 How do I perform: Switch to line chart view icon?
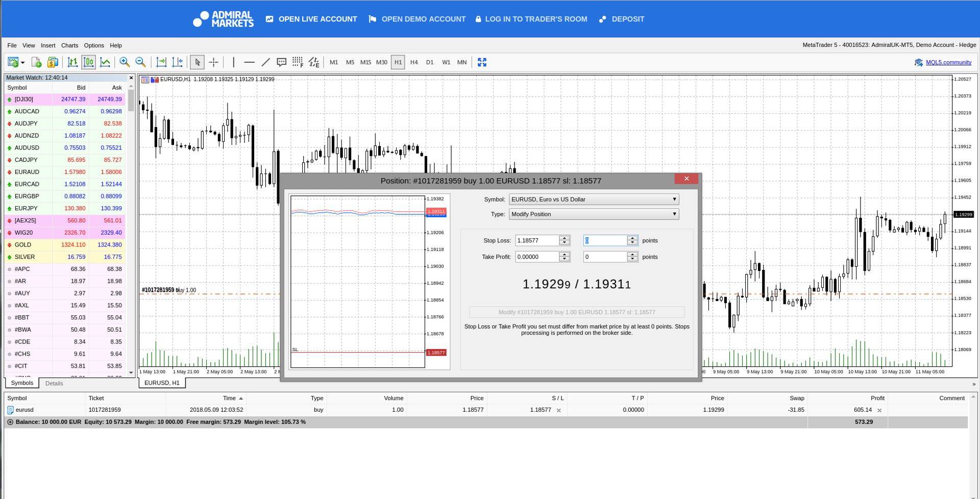[105, 62]
